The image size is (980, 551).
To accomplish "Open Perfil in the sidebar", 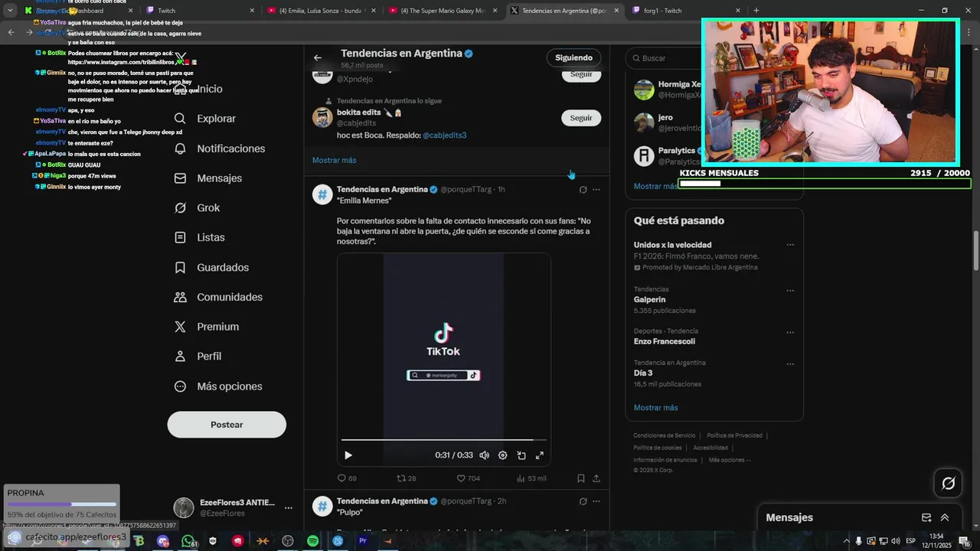I will click(x=198, y=356).
